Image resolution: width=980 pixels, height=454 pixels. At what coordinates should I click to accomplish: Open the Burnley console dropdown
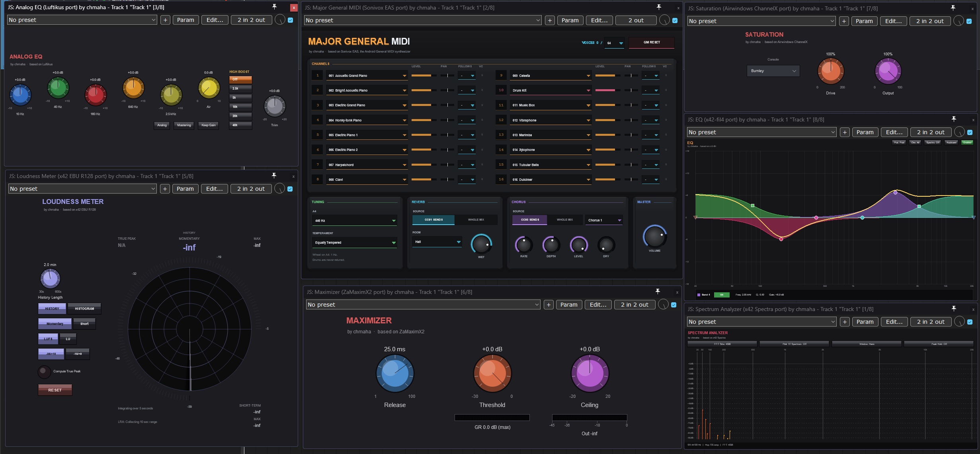point(773,71)
